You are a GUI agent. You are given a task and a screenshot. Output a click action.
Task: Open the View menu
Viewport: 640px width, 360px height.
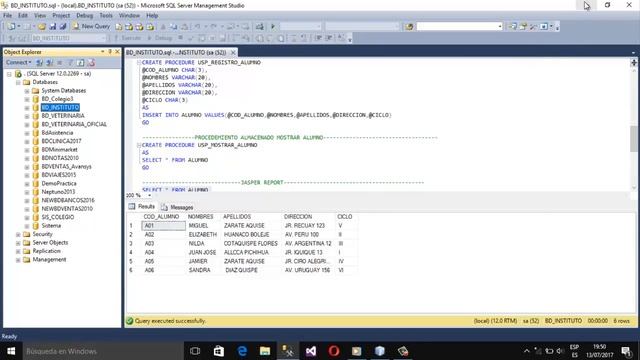[x=40, y=16]
